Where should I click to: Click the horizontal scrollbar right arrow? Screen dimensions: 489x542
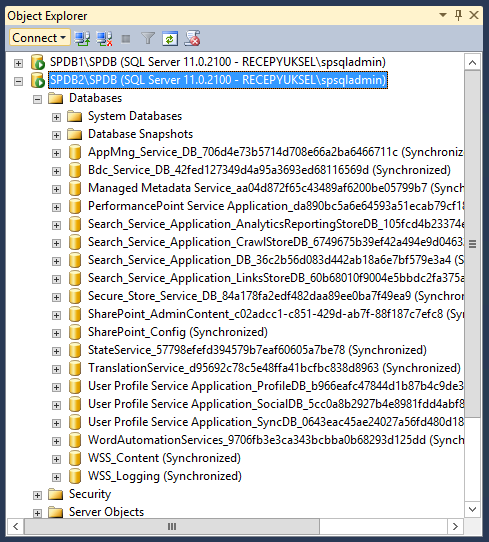(x=455, y=526)
